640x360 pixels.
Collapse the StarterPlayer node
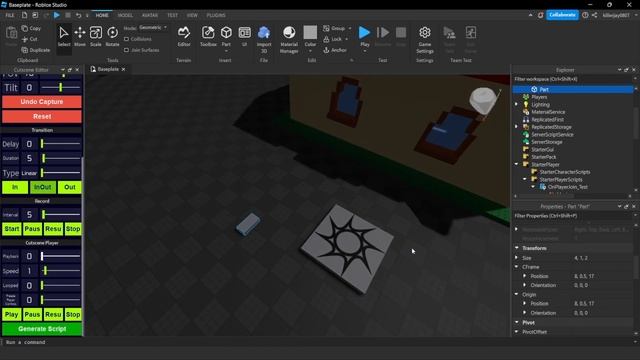point(516,164)
